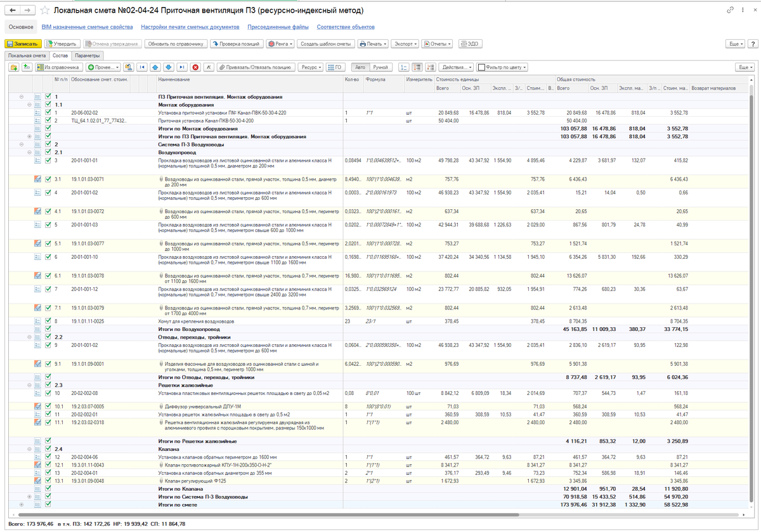Open the Действия dropdown menu
Viewport: 761px width, 532px height.
click(456, 67)
